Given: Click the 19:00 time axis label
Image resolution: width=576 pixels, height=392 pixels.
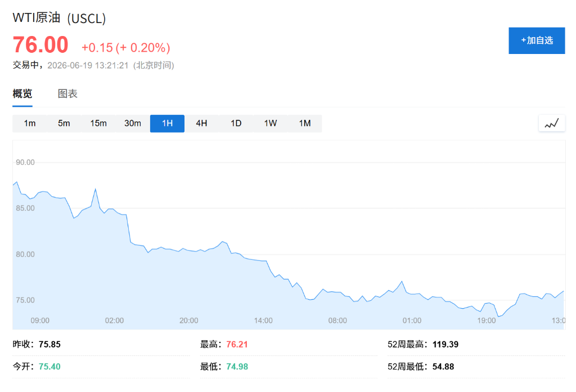Looking at the screenshot, I should point(487,321).
